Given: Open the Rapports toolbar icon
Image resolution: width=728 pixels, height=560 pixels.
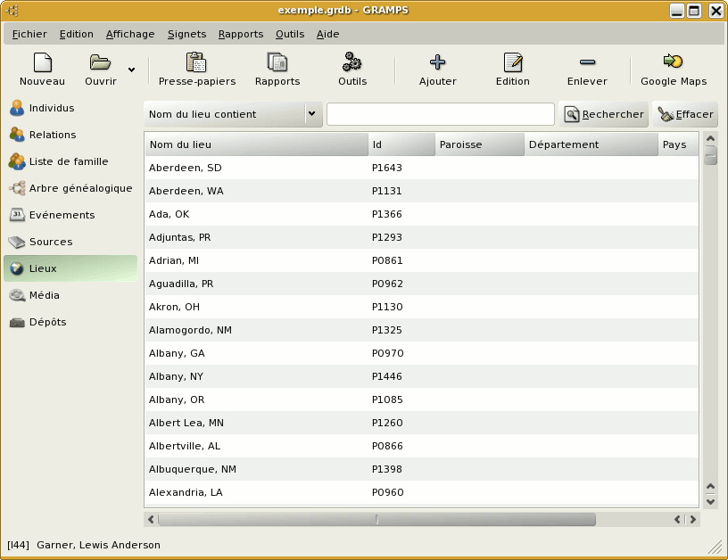Looking at the screenshot, I should coord(277,63).
